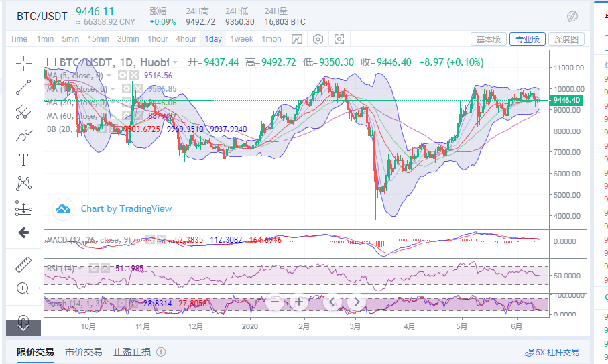Select the 1day interval
The width and height of the screenshot is (608, 364).
click(213, 39)
